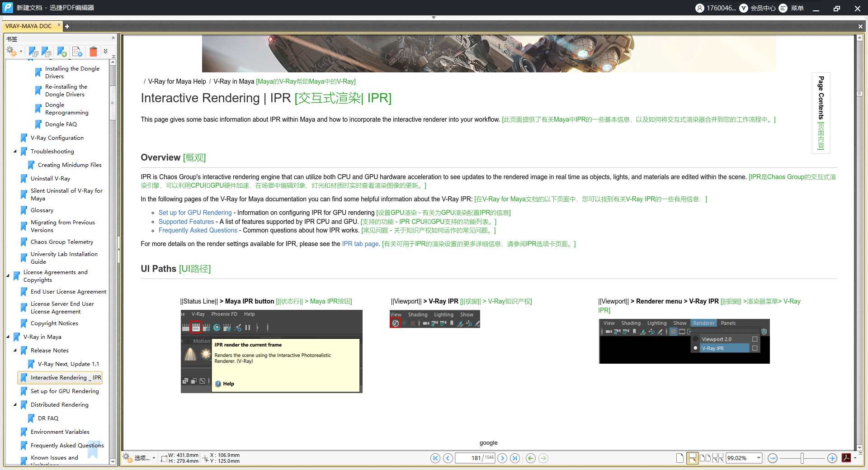Open 会员中心 member center

tap(758, 8)
